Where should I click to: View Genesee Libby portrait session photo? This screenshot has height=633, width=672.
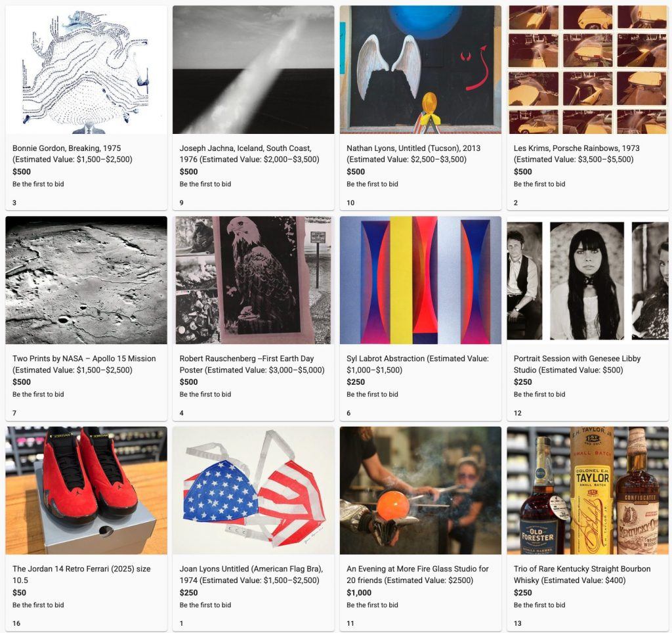[x=587, y=280]
